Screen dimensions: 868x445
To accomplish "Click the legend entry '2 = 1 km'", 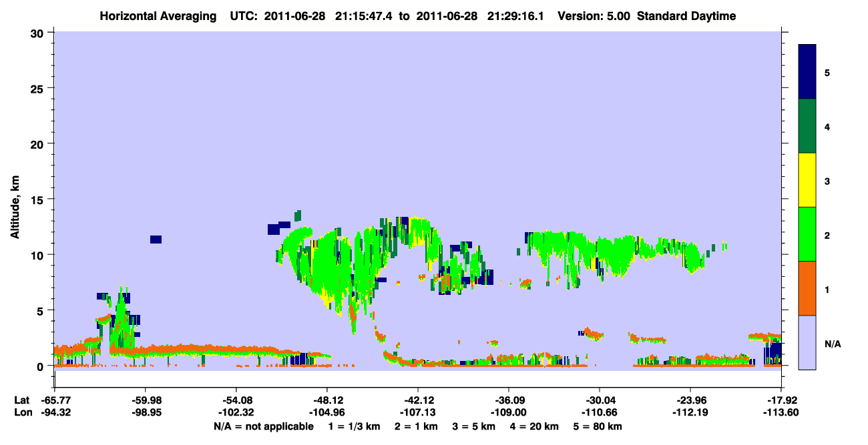I will (x=417, y=426).
